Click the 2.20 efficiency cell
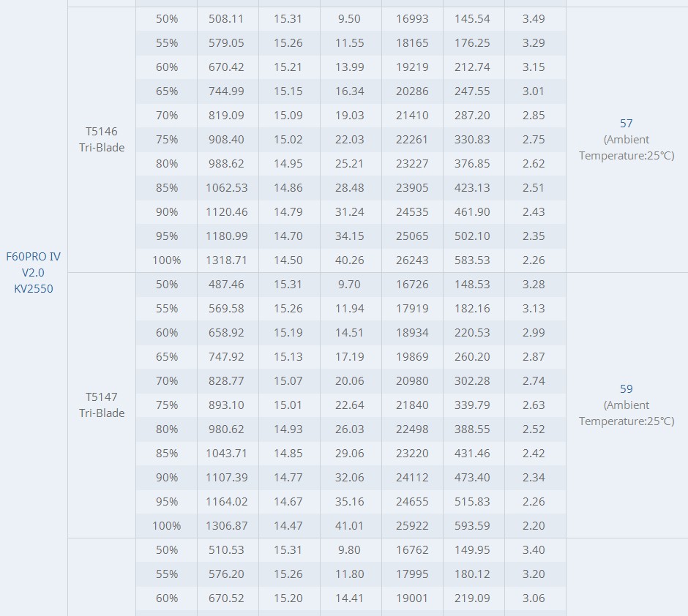This screenshot has height=616, width=688. coord(534,526)
